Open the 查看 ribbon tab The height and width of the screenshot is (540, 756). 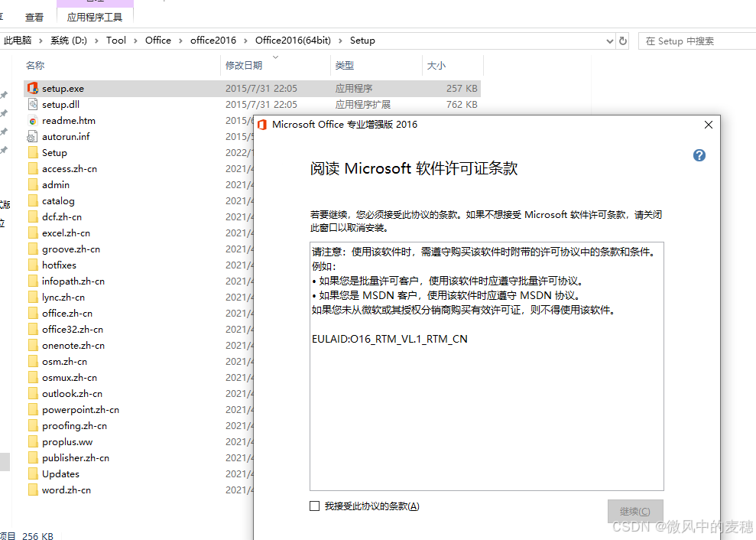pos(34,18)
